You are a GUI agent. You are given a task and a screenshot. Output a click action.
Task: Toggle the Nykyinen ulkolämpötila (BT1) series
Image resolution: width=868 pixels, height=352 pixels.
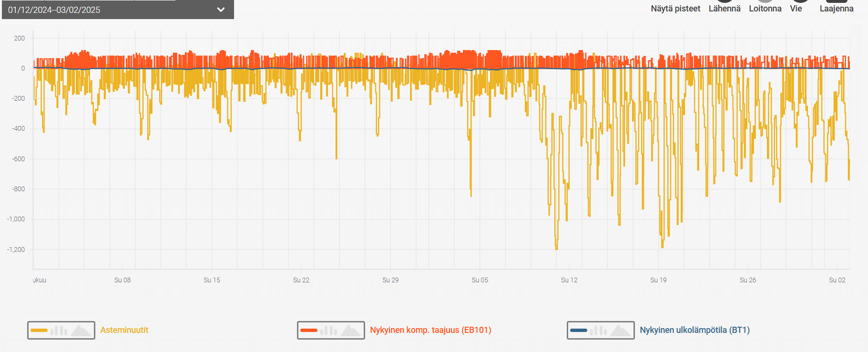click(694, 330)
